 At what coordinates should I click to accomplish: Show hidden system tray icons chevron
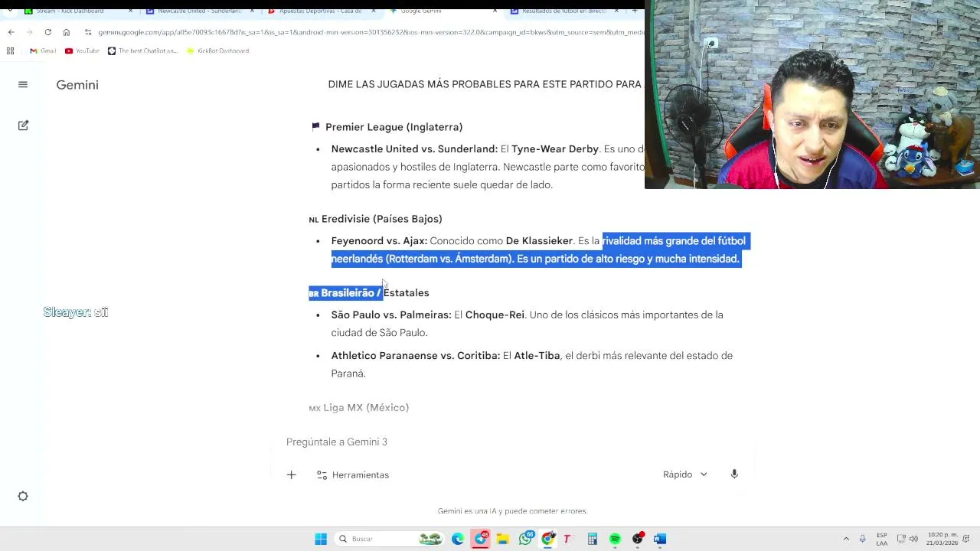pos(846,539)
